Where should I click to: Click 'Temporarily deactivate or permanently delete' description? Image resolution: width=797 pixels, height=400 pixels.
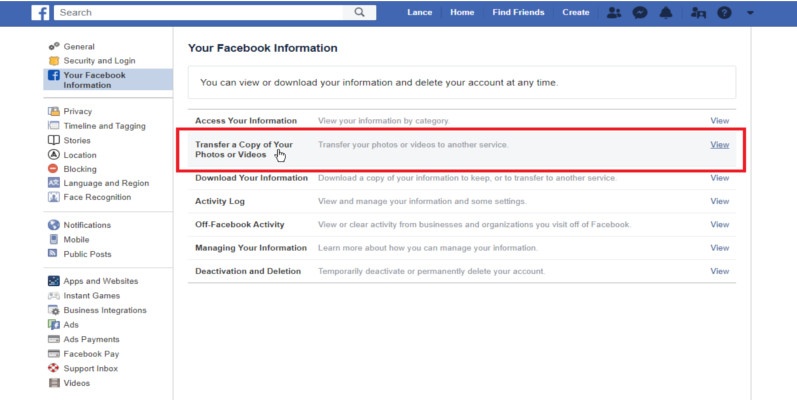tap(431, 271)
